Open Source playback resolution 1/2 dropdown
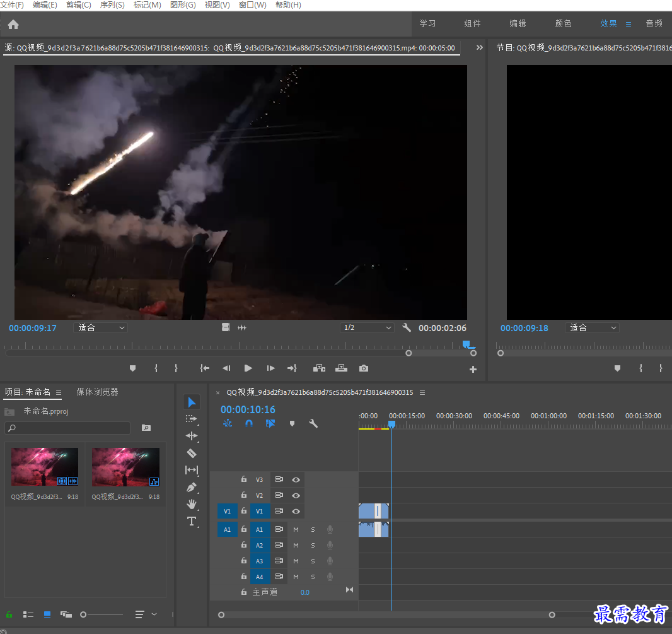 point(368,327)
